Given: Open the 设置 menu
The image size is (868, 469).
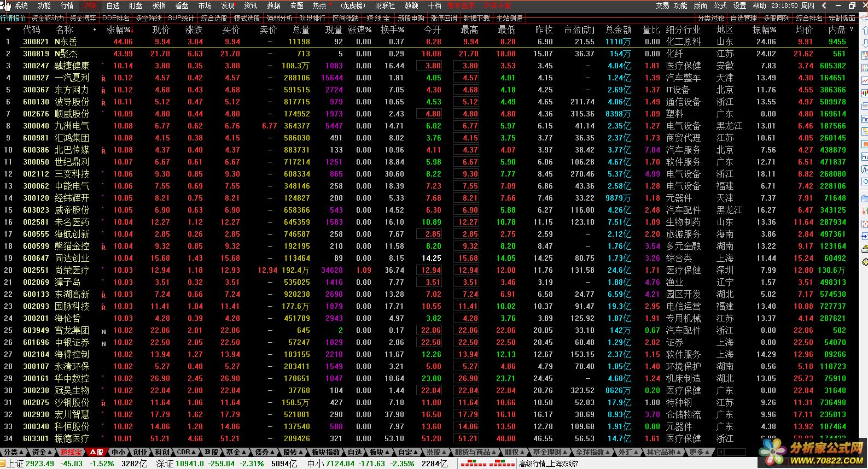Looking at the screenshot, I should pyautogui.click(x=740, y=5).
